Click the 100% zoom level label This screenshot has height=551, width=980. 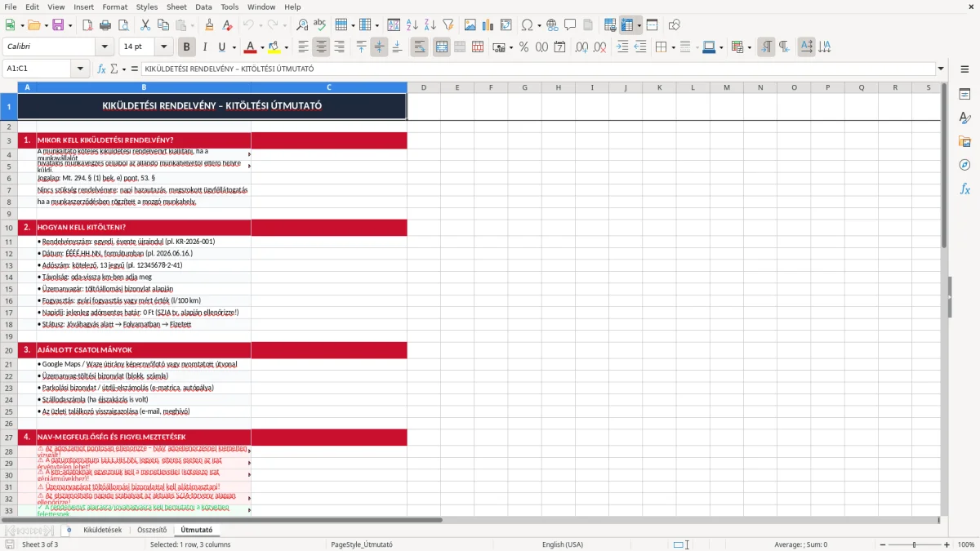point(965,544)
